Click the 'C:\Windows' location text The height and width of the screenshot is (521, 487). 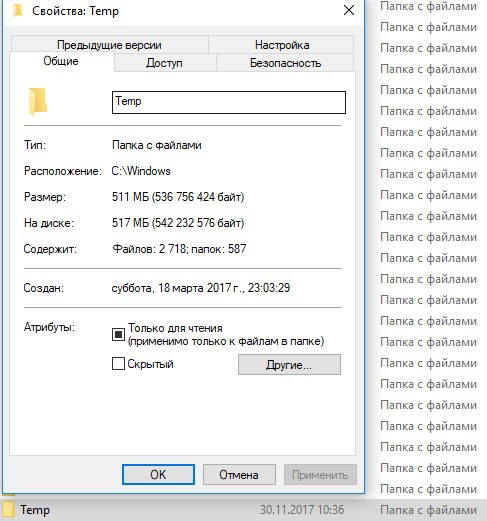point(141,171)
